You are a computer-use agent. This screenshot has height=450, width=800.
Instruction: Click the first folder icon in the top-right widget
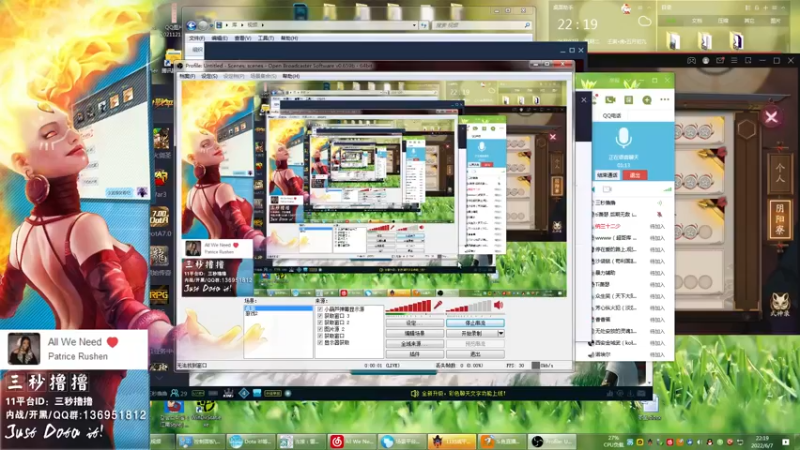click(673, 41)
